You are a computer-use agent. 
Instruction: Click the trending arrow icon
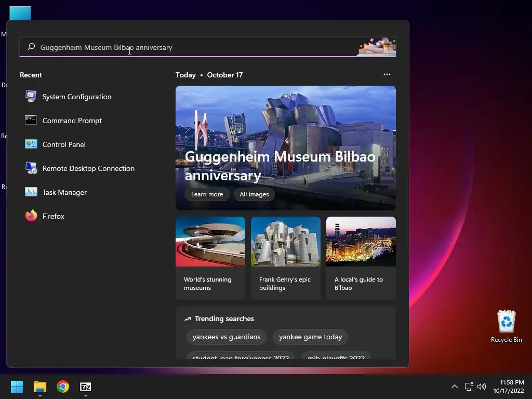(187, 318)
